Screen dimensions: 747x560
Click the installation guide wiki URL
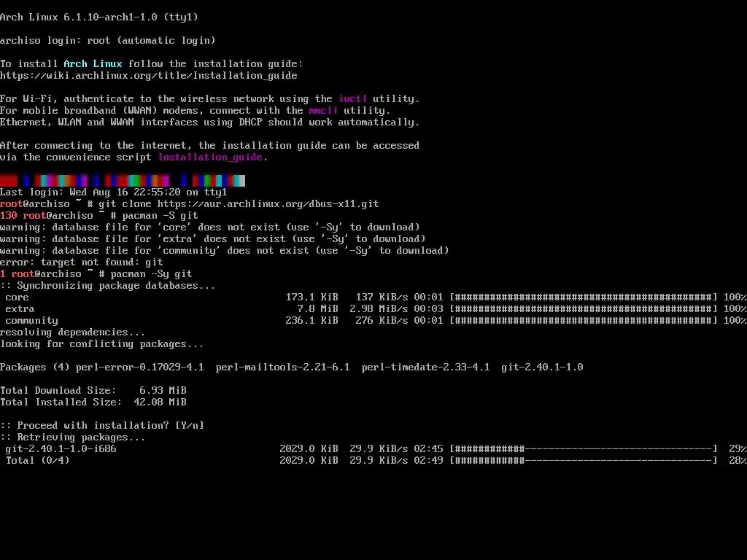[149, 75]
